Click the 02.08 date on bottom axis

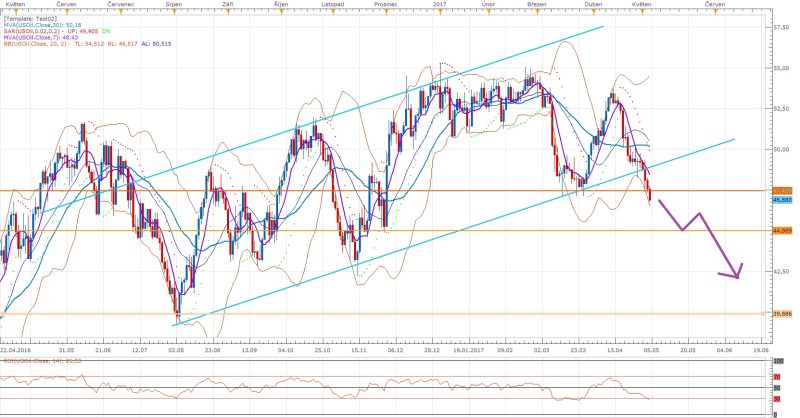pos(176,351)
